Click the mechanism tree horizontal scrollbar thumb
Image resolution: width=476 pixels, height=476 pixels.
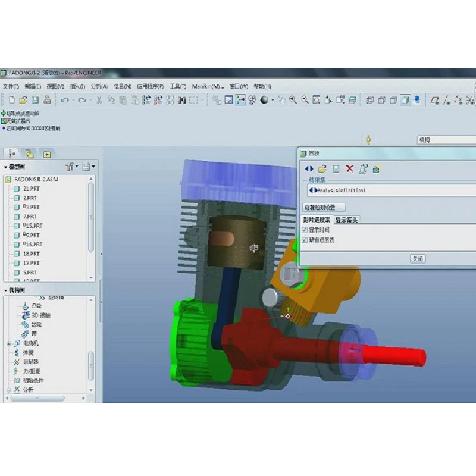click(37, 398)
